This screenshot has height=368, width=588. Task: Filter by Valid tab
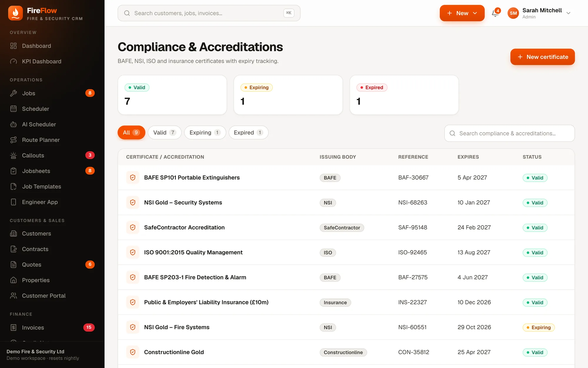pos(165,132)
